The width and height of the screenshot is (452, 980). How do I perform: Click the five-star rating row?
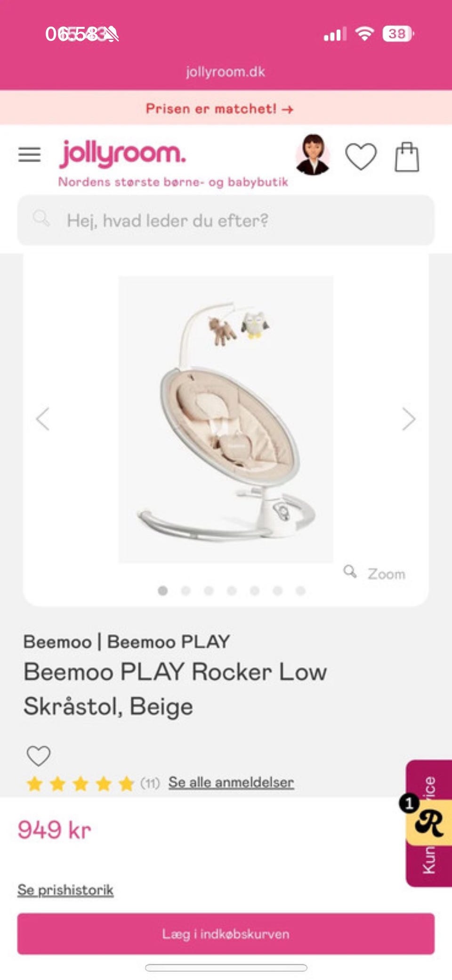pos(81,784)
